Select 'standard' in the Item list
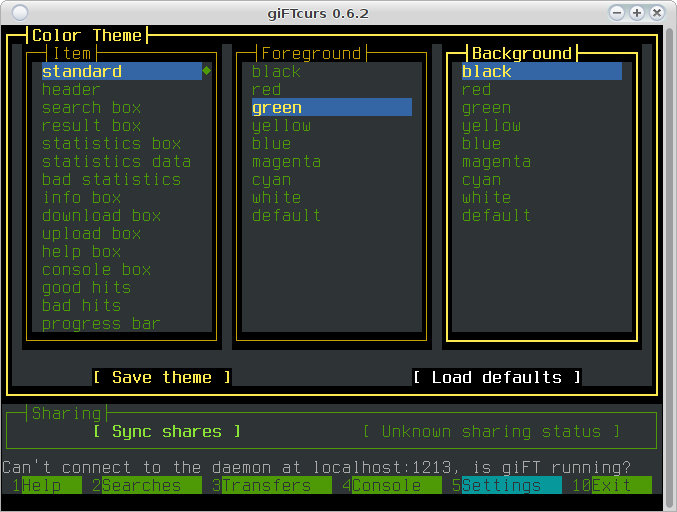 [x=122, y=71]
